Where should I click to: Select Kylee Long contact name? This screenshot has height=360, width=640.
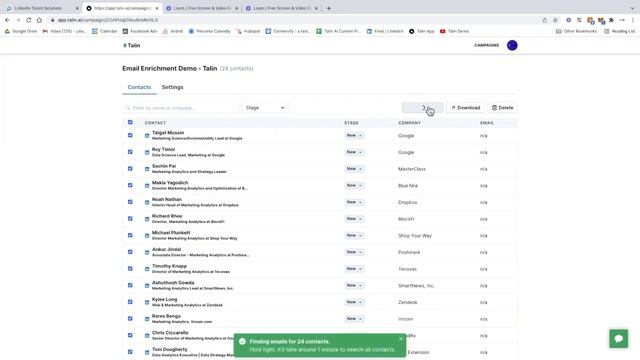click(x=164, y=300)
